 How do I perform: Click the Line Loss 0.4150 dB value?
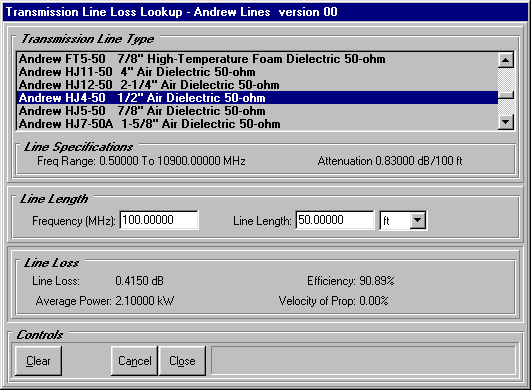(139, 281)
